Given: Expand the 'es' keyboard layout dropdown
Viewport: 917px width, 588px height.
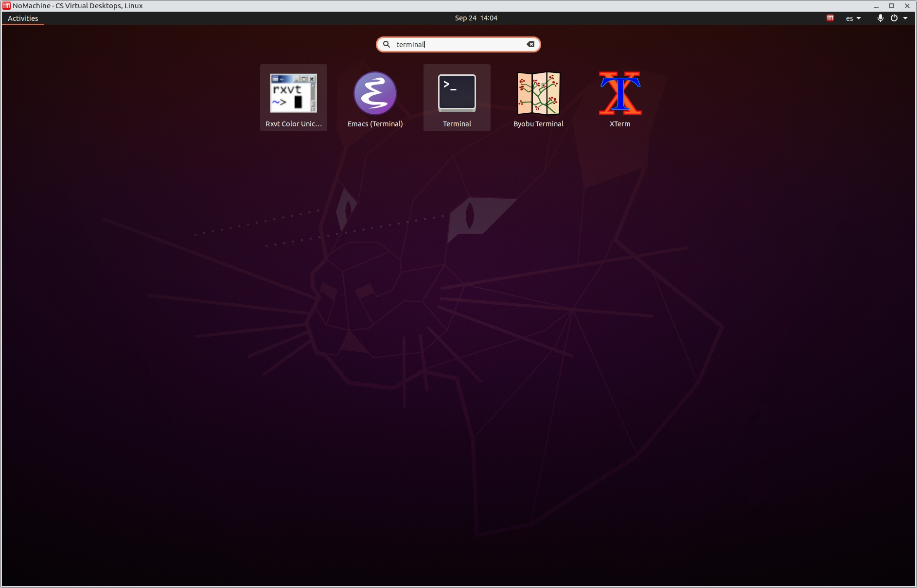Looking at the screenshot, I should [853, 18].
